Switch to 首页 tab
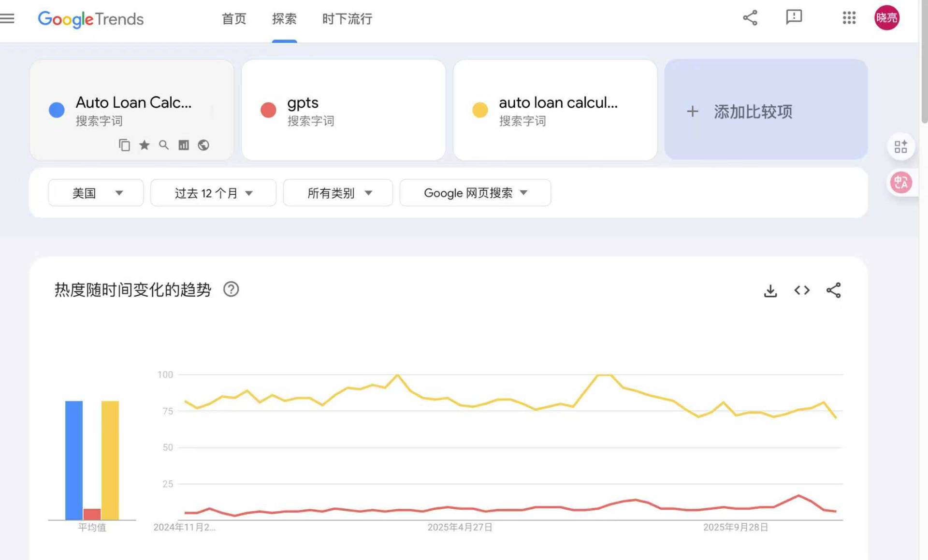Viewport: 928px width, 560px height. pos(234,19)
